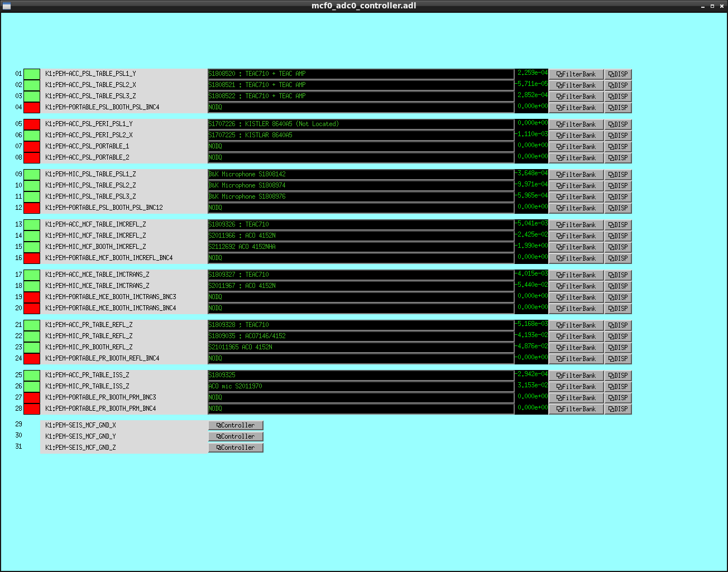This screenshot has width=728, height=572.
Task: Click green status indicator for channel 09
Action: coord(32,175)
